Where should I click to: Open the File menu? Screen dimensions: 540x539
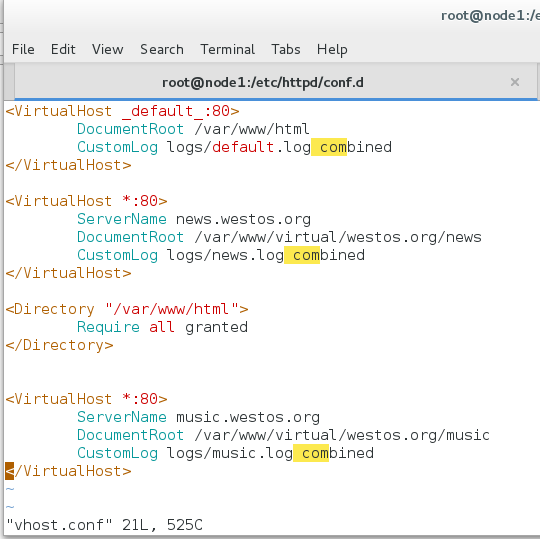[23, 49]
